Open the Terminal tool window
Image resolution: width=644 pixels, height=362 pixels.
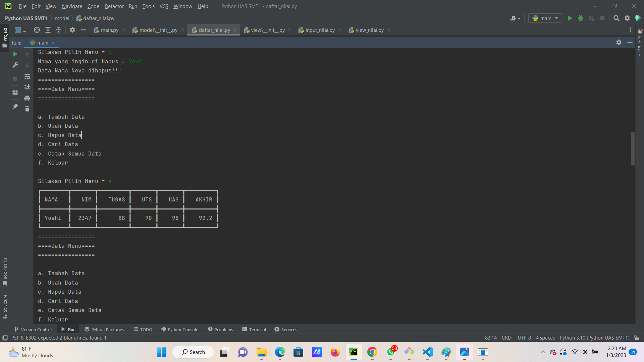coord(254,329)
